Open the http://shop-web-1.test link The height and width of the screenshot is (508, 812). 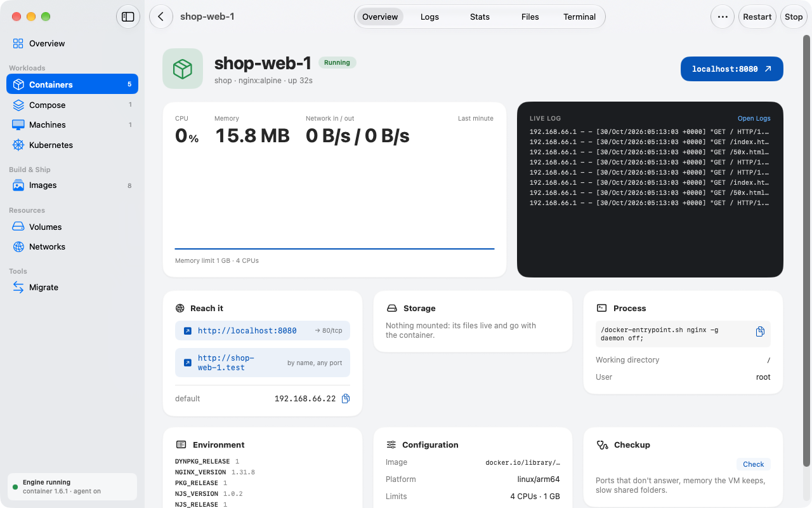point(263,363)
